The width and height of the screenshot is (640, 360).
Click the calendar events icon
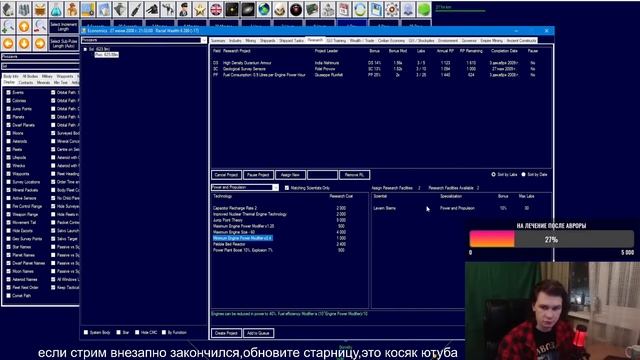344,9
